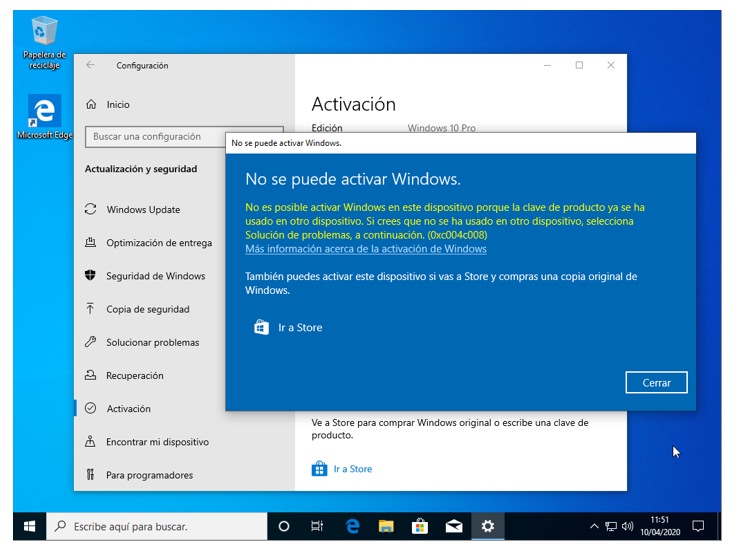Click the 'Windows 10 Pro' edition text
The width and height of the screenshot is (738, 552).
coord(441,128)
